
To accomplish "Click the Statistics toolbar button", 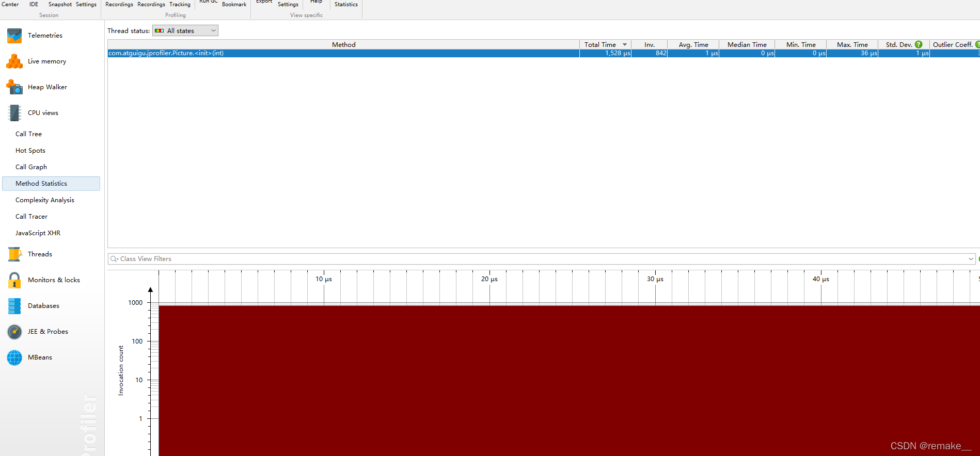I will pos(346,4).
